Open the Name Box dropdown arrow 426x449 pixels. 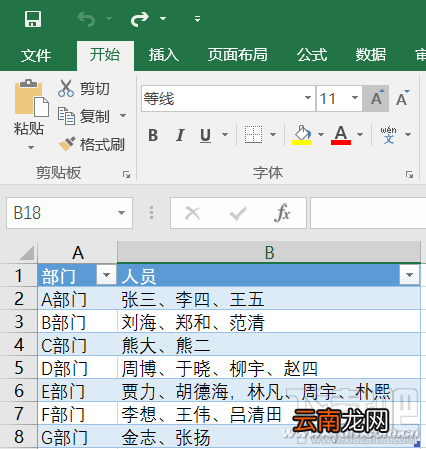(121, 213)
